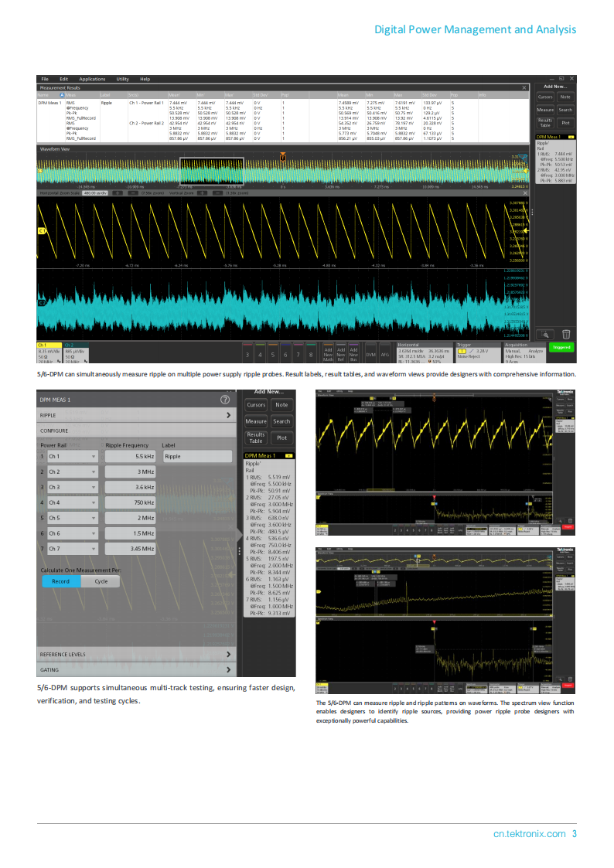Screen dimensions: 614x868
Task: Open the Applications menu
Action: pyautogui.click(x=92, y=79)
